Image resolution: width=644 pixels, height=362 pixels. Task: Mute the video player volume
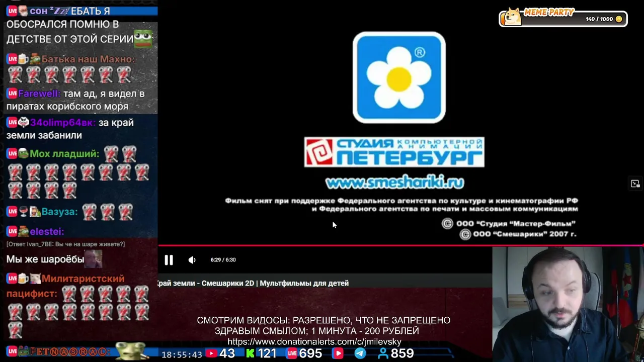192,260
